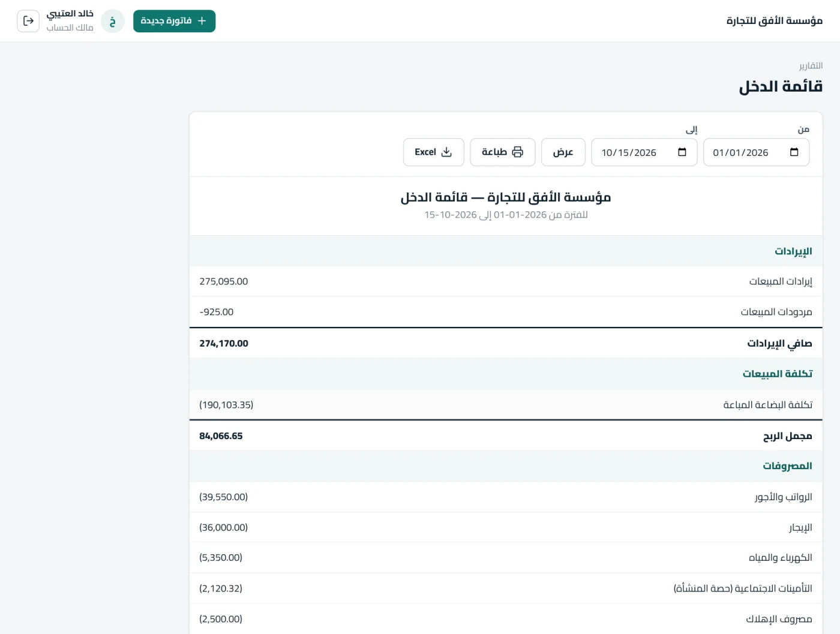Screen dimensions: 840x634
Task: Click the الإيرادات section header
Action: 793,251
